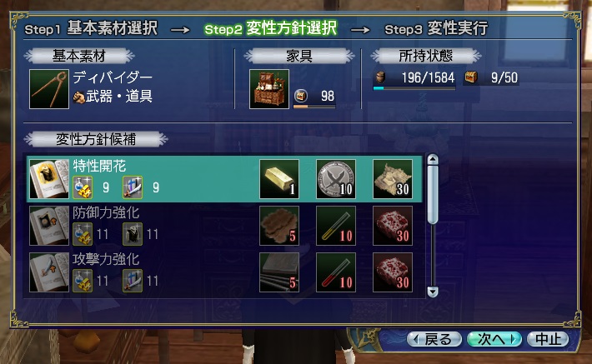The height and width of the screenshot is (364, 592).
Task: Select the 攻撃力強化 policy row
Action: pyautogui.click(x=224, y=272)
